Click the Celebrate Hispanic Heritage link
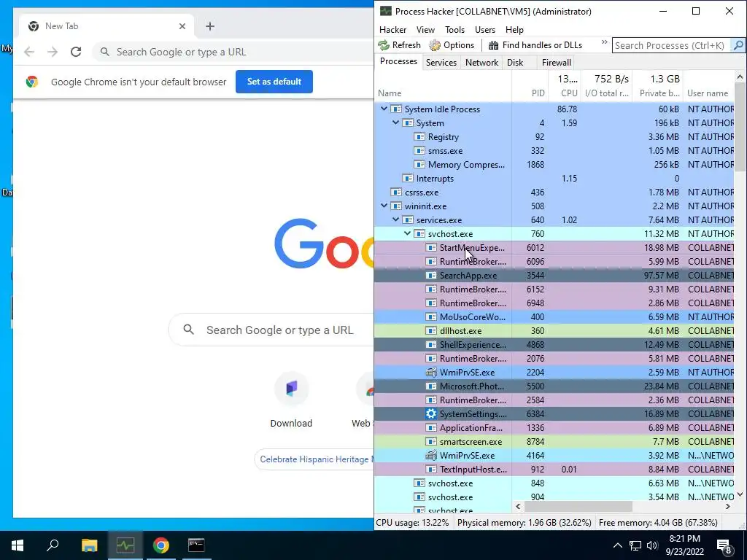This screenshot has height=560, width=747. pyautogui.click(x=315, y=459)
